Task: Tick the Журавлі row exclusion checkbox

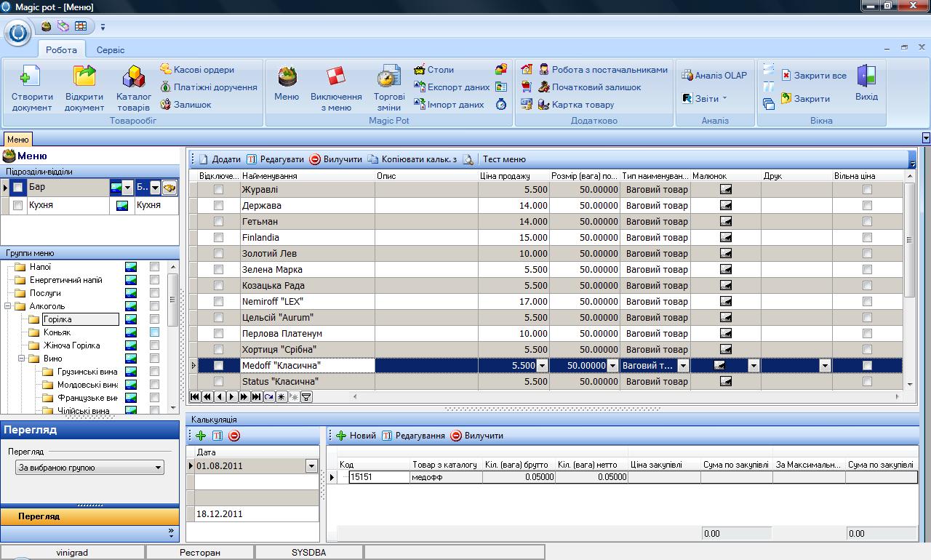Action: 218,190
